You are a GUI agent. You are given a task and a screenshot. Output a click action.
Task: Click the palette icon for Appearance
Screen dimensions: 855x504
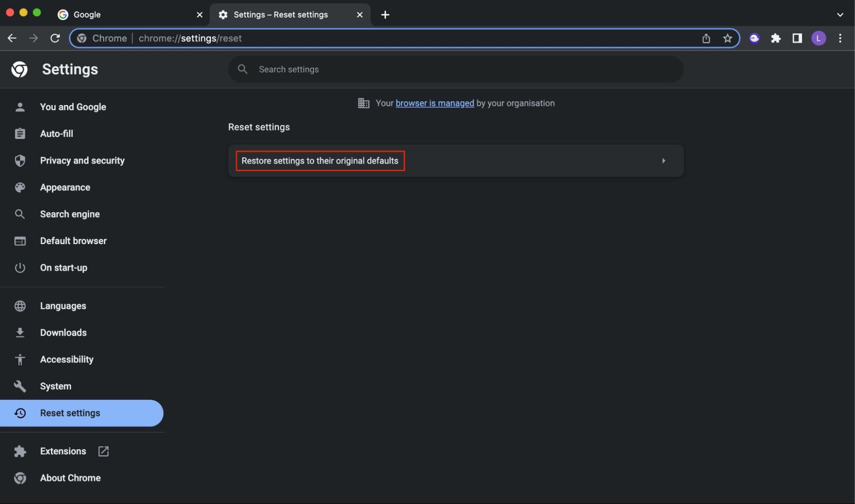(20, 187)
